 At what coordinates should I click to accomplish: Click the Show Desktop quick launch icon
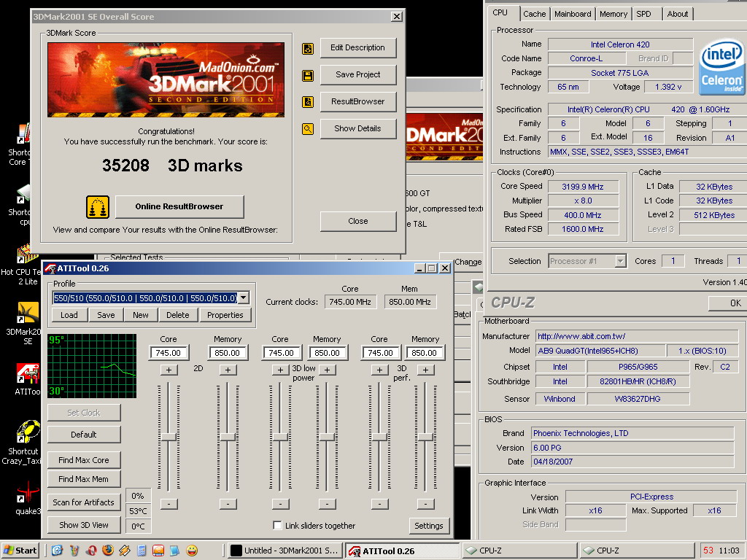(x=57, y=551)
